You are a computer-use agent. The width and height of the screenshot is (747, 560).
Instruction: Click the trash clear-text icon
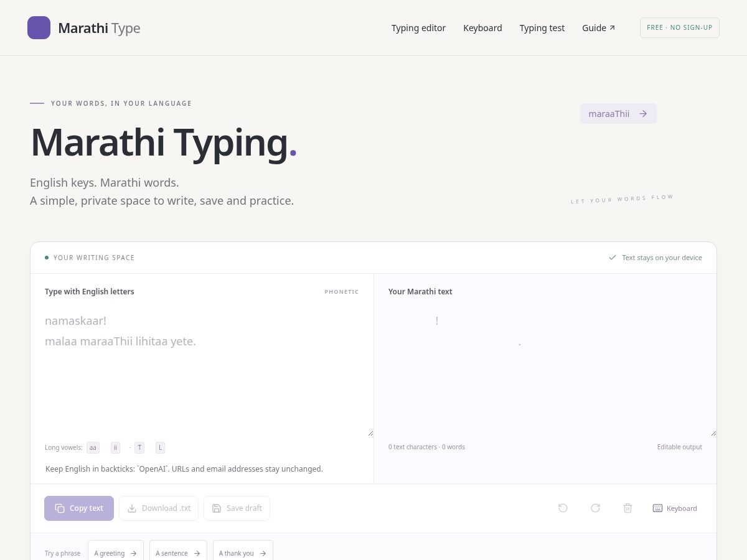pos(627,508)
